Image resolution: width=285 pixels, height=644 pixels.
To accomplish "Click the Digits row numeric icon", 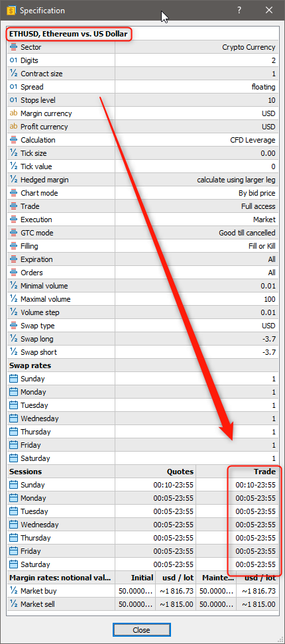I will click(13, 60).
